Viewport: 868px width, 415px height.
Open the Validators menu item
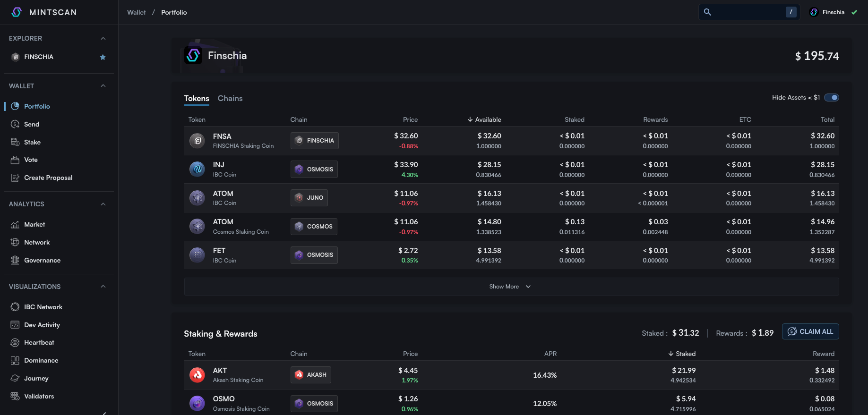click(x=39, y=396)
